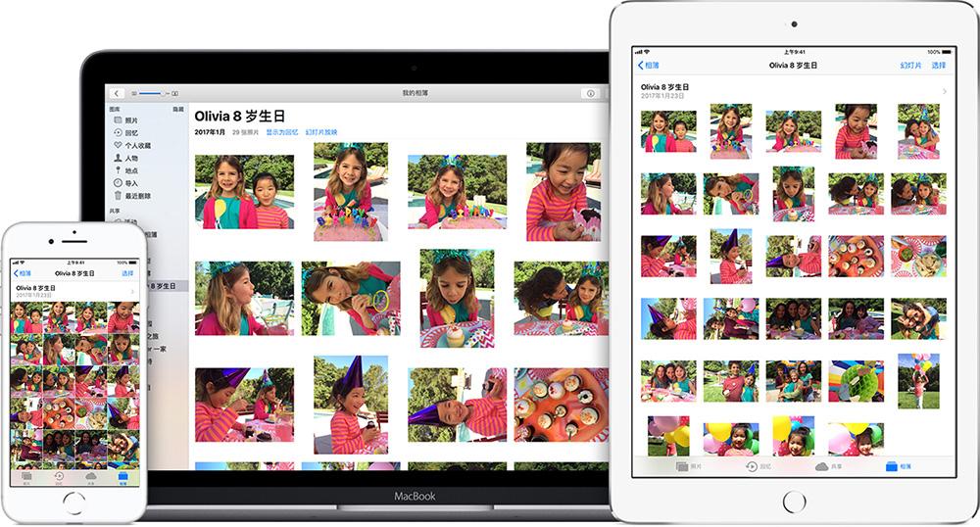
Task: Open iPad thumbnail of cupcakes on orange tray
Action: pyautogui.click(x=856, y=256)
